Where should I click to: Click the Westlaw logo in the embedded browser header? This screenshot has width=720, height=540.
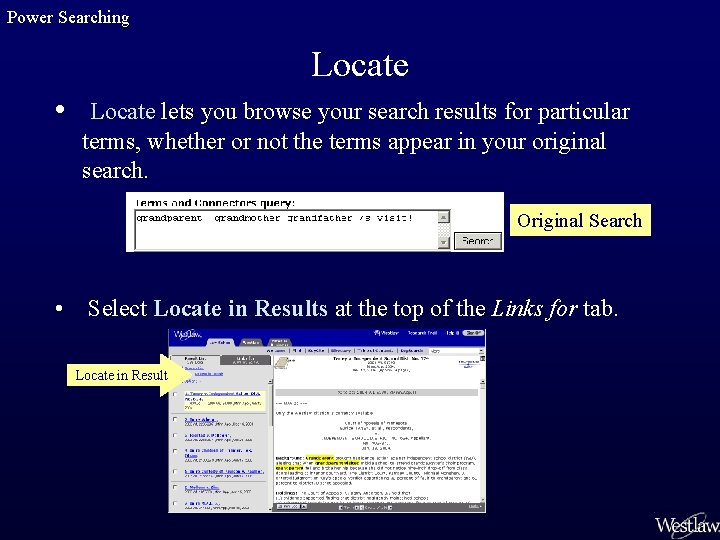pos(187,334)
